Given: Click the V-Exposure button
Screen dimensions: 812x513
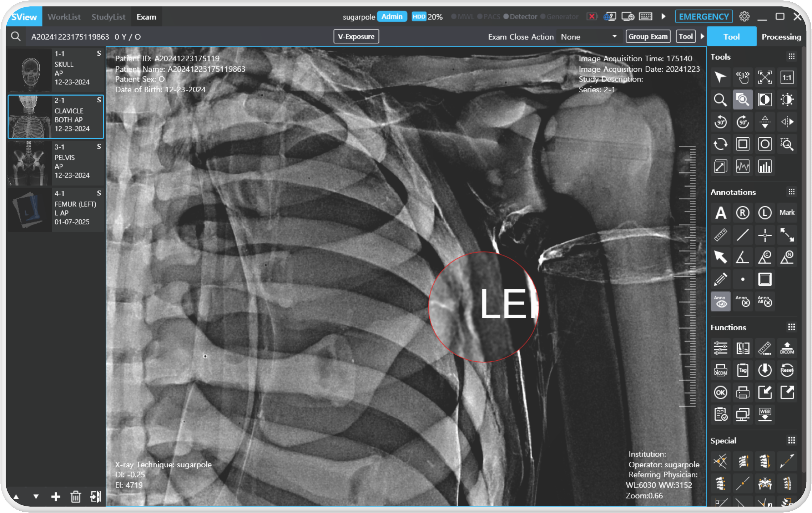Looking at the screenshot, I should pos(355,37).
